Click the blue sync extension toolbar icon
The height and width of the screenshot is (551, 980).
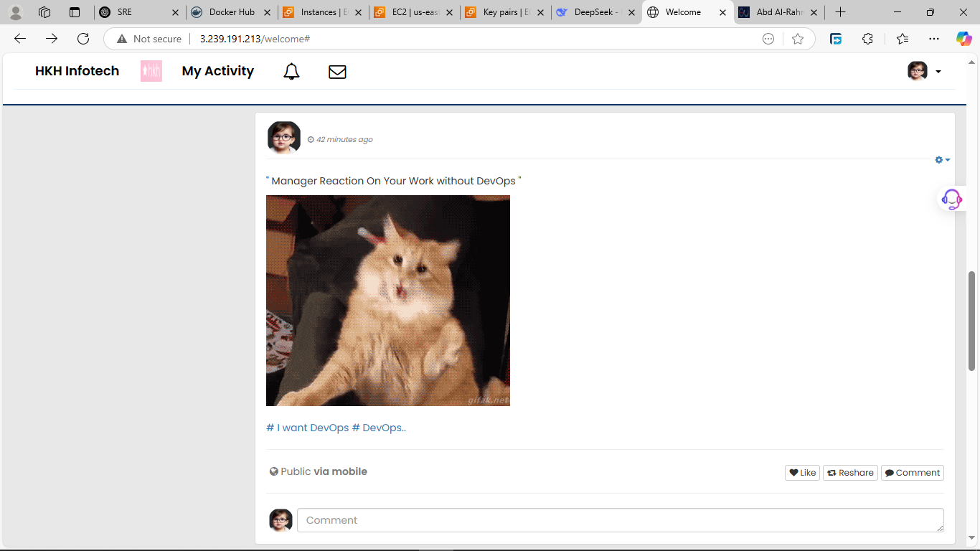pyautogui.click(x=836, y=39)
